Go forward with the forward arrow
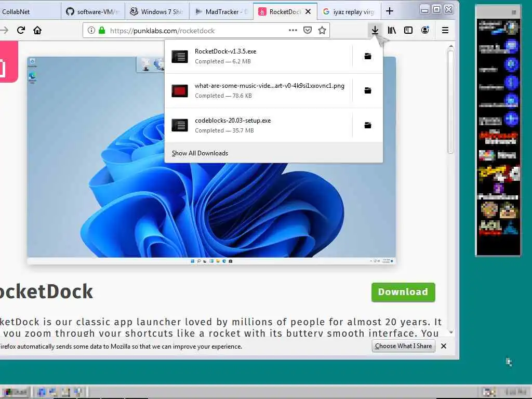The image size is (532, 399). click(4, 31)
